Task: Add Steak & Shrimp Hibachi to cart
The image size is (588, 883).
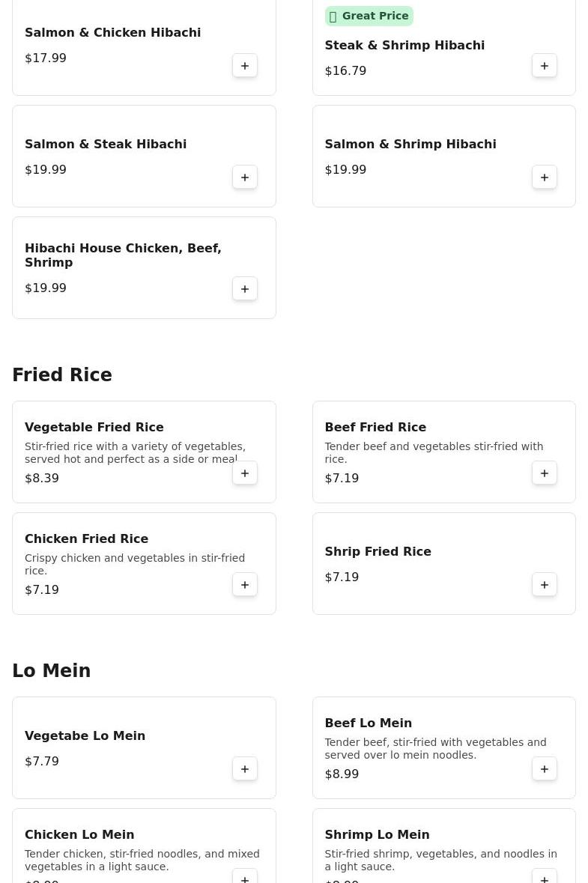Action: (545, 66)
